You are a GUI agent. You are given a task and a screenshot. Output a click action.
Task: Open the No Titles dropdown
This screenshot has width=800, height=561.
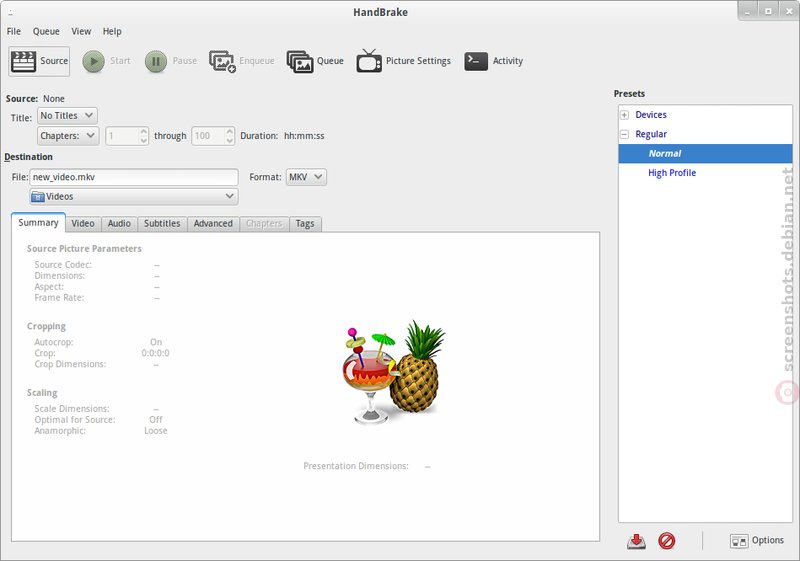click(67, 116)
